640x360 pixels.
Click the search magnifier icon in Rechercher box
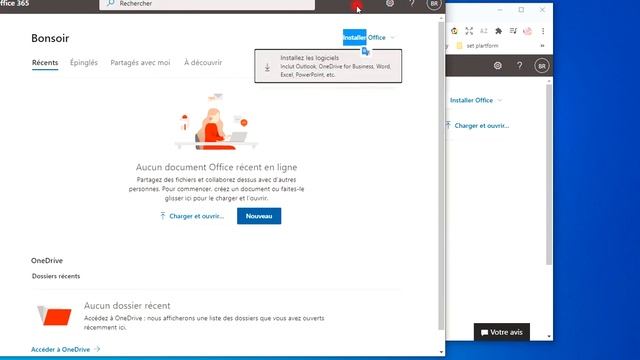(x=110, y=3)
